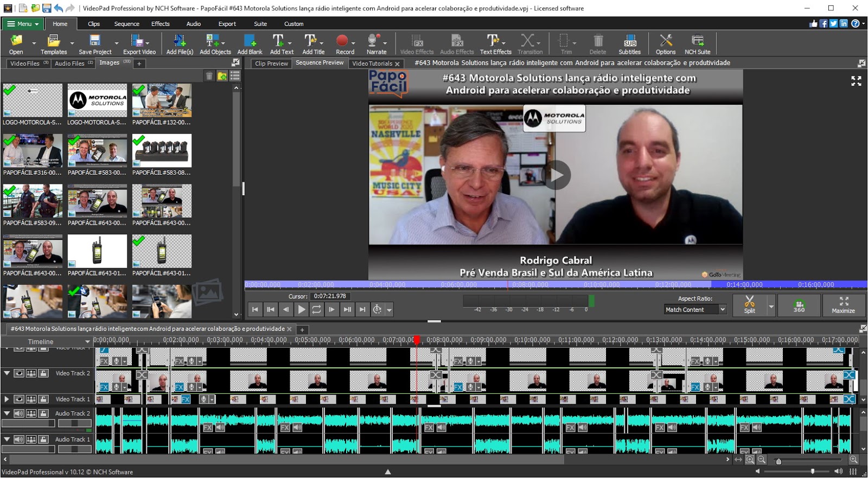Add a new sequence tab with plus button
Image resolution: width=868 pixels, height=478 pixels.
(302, 329)
